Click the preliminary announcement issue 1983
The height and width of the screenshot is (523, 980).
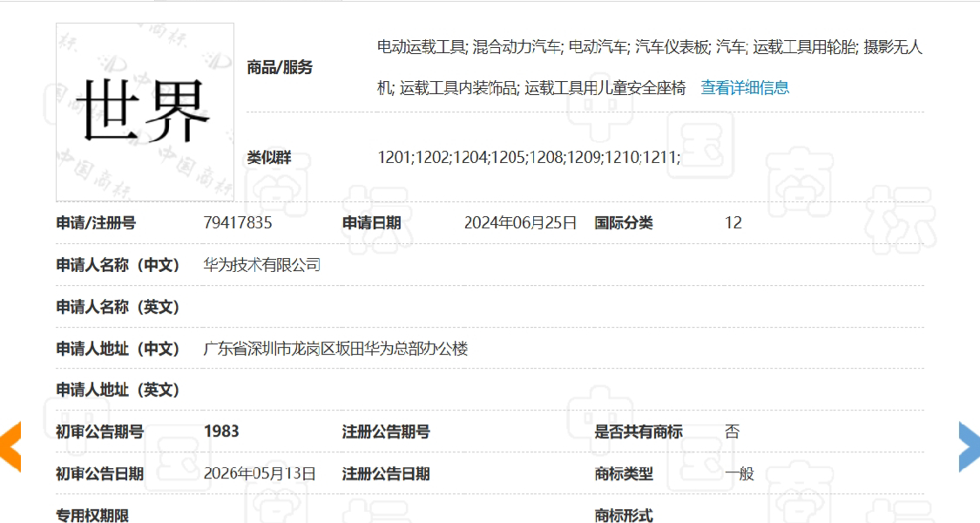click(221, 431)
